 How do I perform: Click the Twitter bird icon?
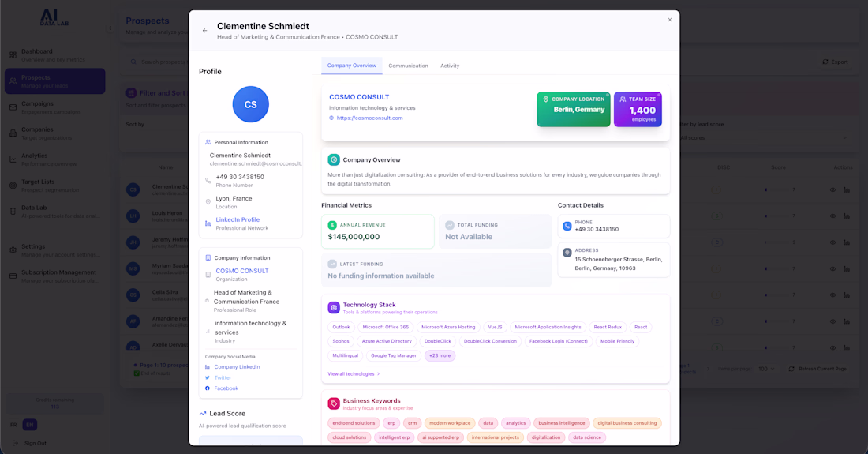(208, 377)
